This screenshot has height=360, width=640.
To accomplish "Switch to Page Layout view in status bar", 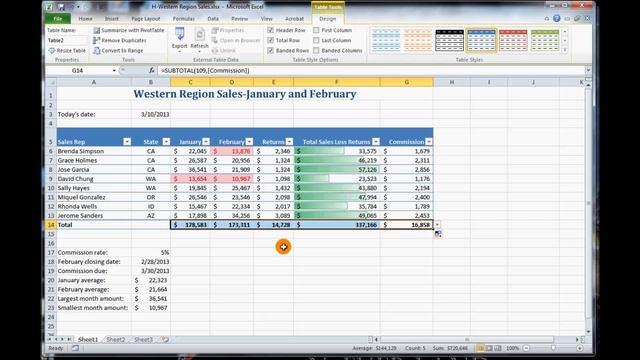I will 489,348.
